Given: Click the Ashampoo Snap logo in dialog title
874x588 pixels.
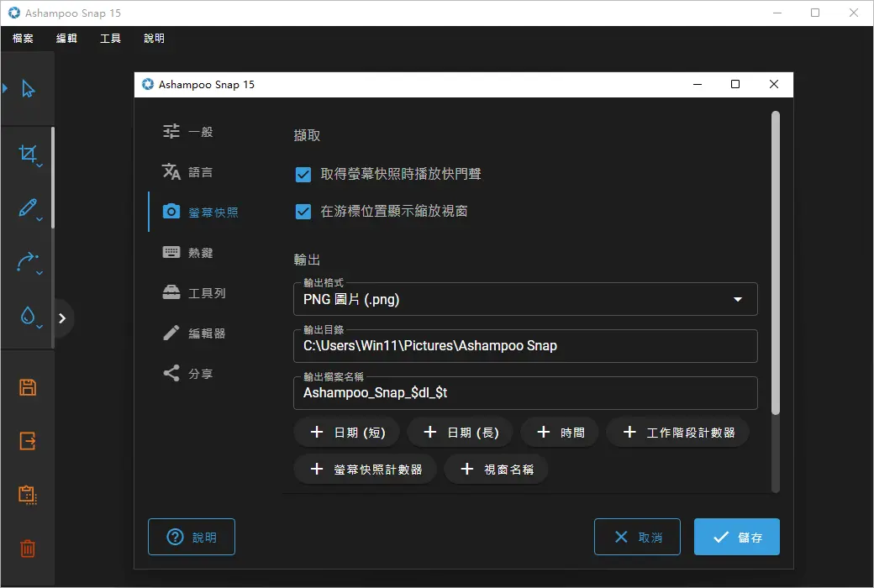Looking at the screenshot, I should 148,84.
